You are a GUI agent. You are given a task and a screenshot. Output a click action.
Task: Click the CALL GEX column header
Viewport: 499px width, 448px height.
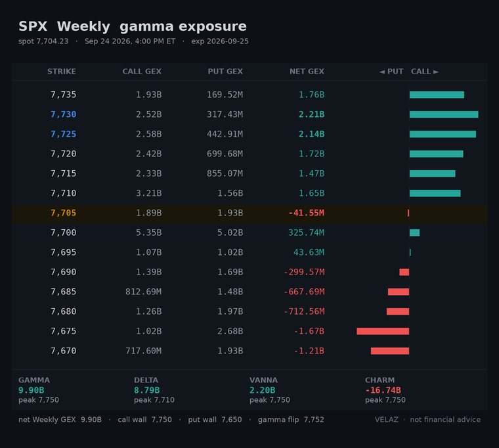click(142, 72)
